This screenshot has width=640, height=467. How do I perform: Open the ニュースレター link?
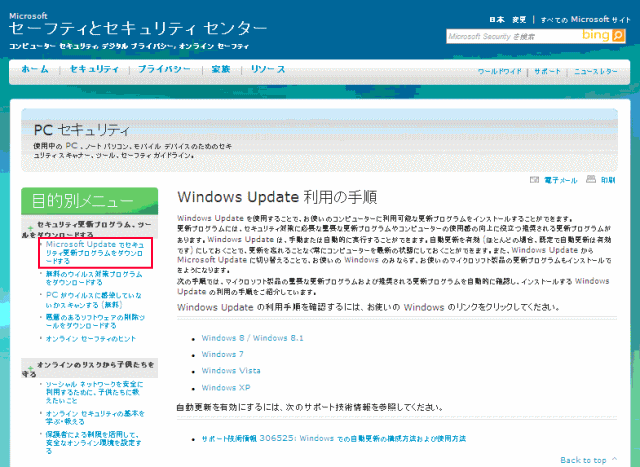[x=596, y=71]
